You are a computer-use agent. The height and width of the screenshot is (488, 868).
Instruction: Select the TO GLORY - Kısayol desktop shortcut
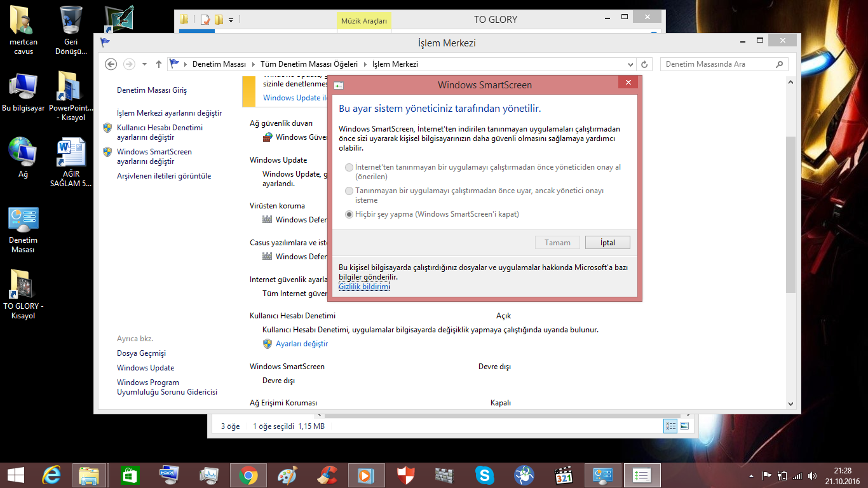click(x=24, y=294)
